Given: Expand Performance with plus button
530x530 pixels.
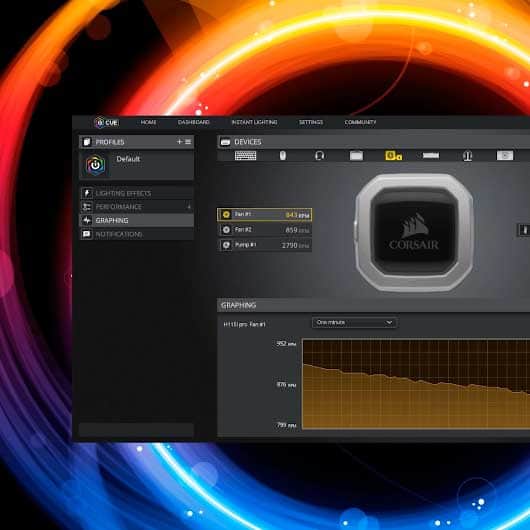Looking at the screenshot, I should point(189,207).
